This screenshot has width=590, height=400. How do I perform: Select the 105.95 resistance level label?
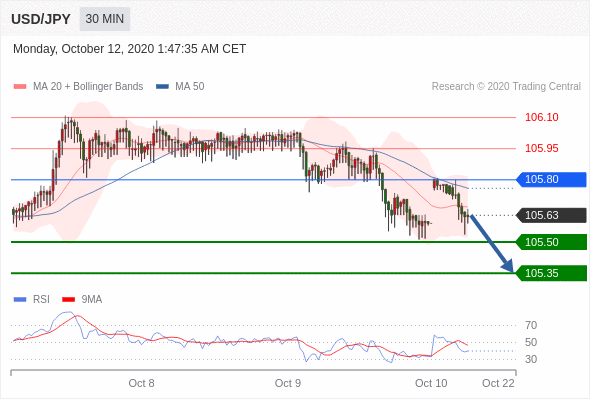pos(541,148)
